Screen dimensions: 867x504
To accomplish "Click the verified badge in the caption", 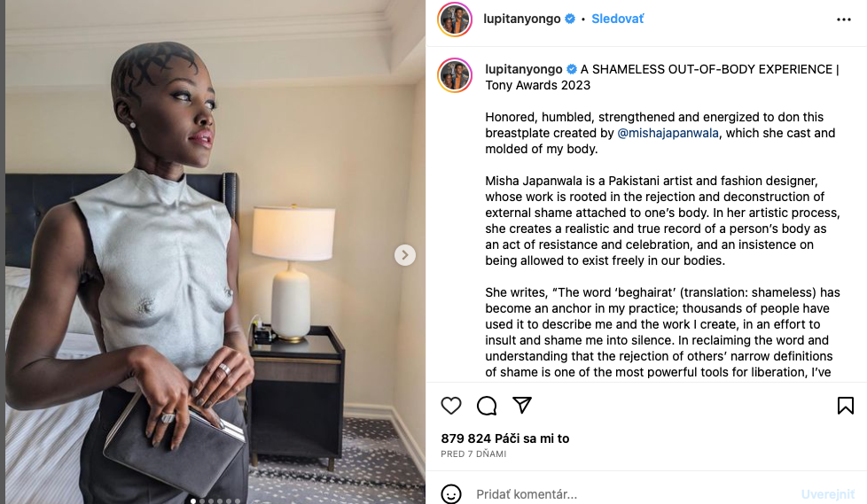I will 572,69.
